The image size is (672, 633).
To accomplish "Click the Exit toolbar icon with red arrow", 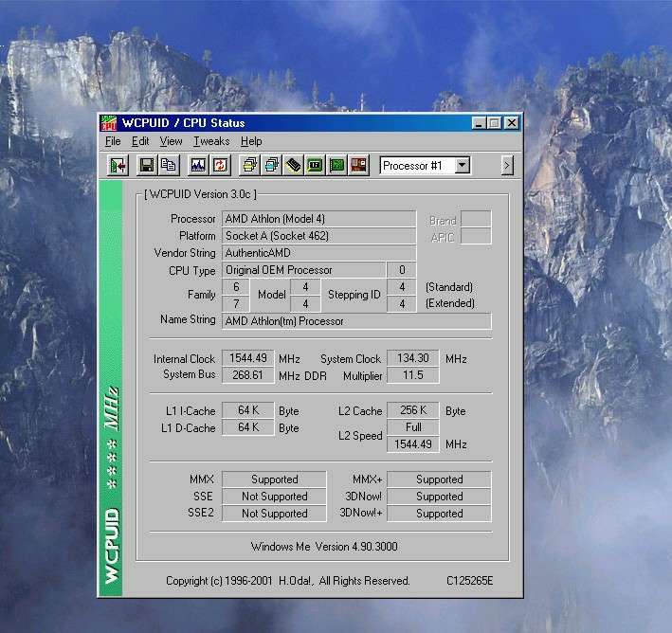I will point(118,166).
